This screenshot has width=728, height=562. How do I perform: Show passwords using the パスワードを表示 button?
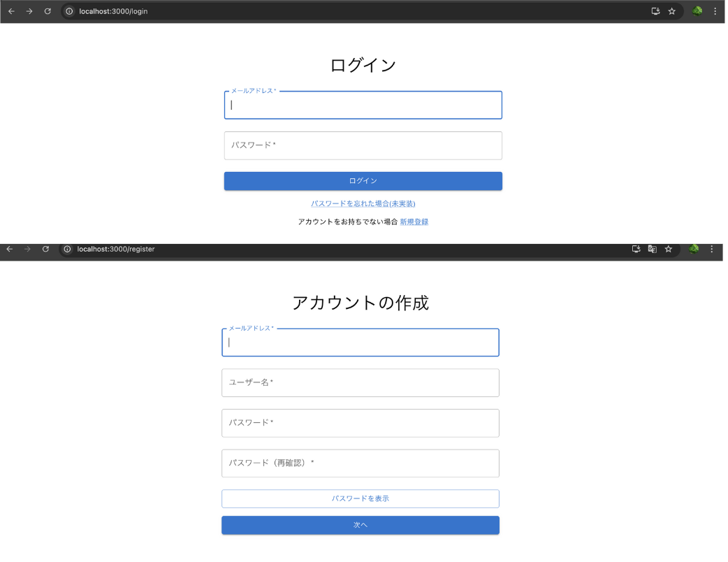pos(360,498)
